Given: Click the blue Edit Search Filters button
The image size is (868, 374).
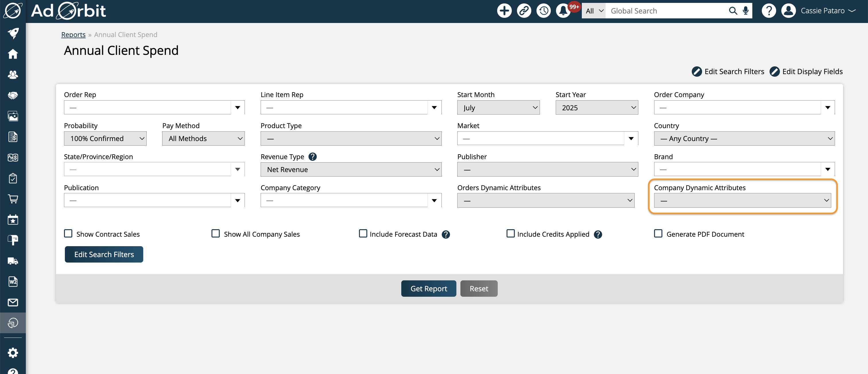Looking at the screenshot, I should tap(104, 254).
